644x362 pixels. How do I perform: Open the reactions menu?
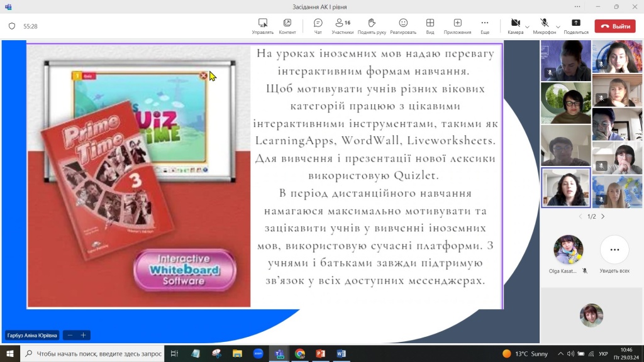click(403, 26)
